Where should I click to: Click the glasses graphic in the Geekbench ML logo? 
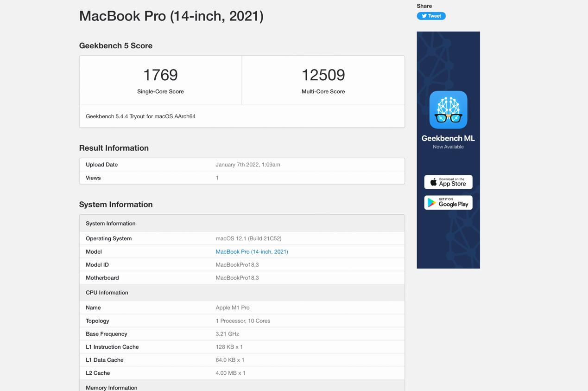pos(448,117)
